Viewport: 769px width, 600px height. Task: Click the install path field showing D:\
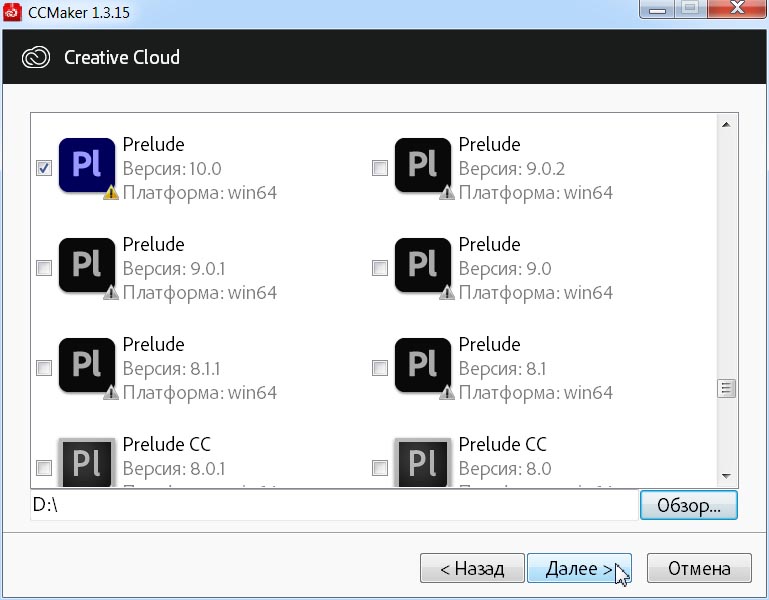click(x=334, y=505)
